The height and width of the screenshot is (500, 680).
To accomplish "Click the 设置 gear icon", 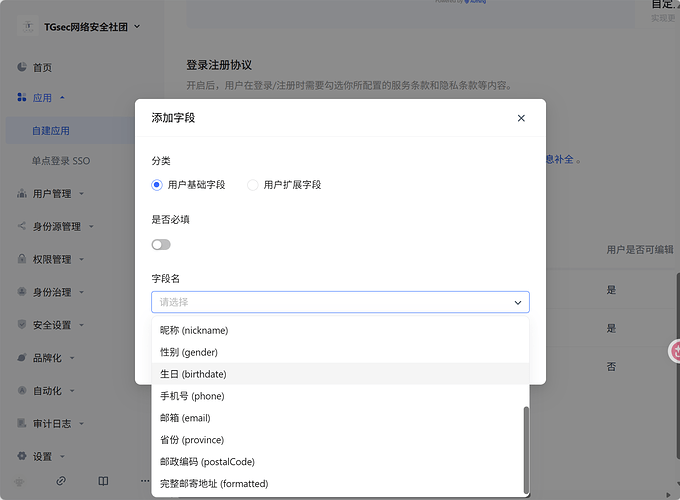I will tap(22, 456).
